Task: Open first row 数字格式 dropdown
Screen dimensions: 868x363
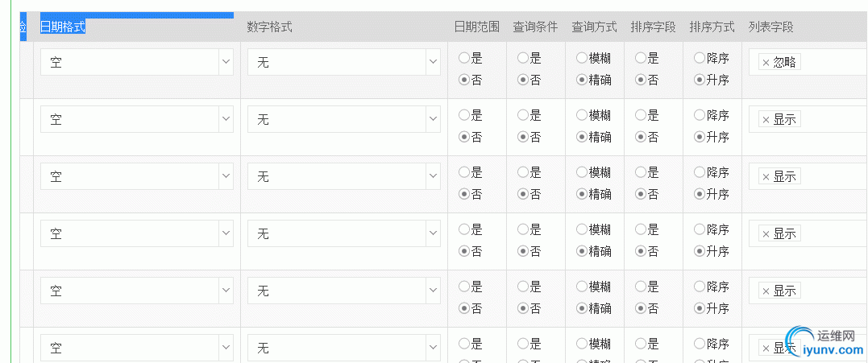Action: click(343, 63)
